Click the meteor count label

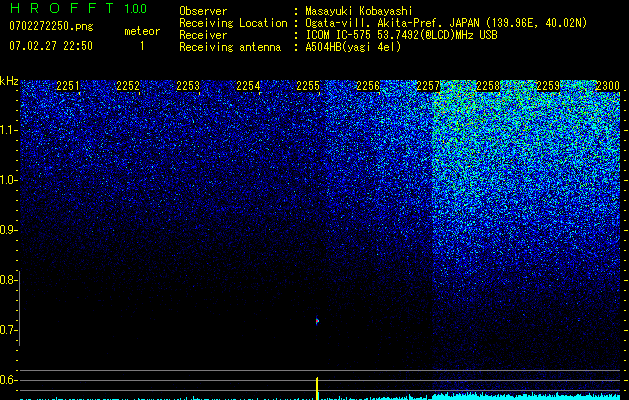coord(142,31)
